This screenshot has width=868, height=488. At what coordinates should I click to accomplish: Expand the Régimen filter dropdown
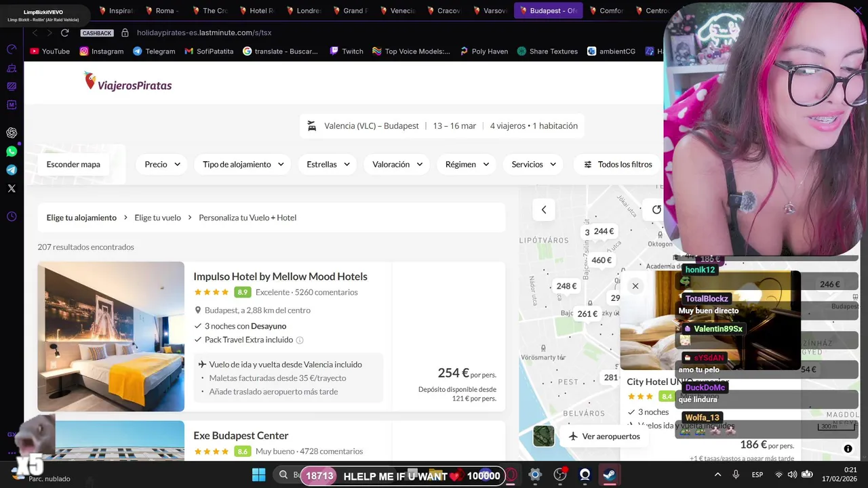coord(467,164)
